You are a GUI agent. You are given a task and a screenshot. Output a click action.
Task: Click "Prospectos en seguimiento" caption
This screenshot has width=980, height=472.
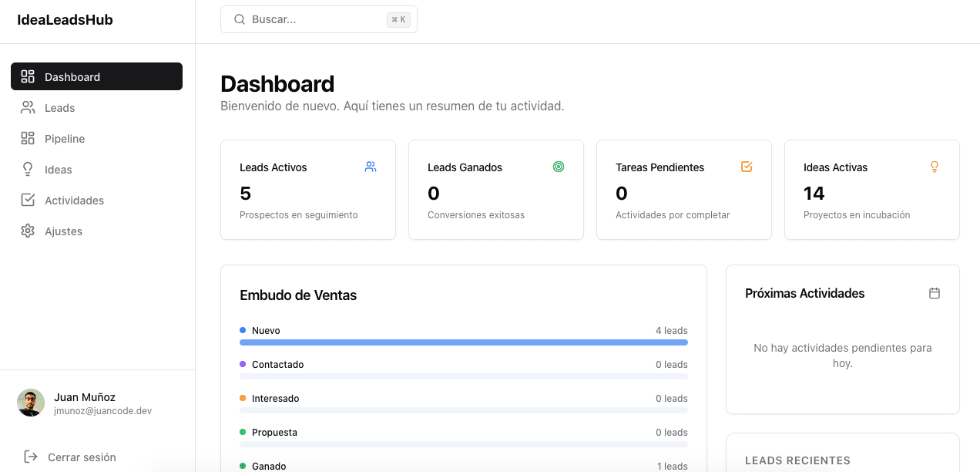click(298, 215)
